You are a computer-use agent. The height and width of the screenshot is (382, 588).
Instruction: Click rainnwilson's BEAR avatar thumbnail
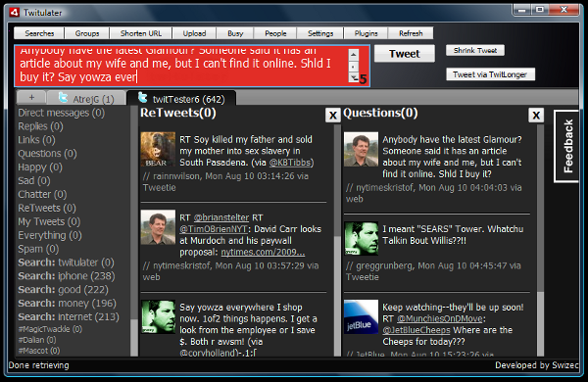(x=158, y=149)
